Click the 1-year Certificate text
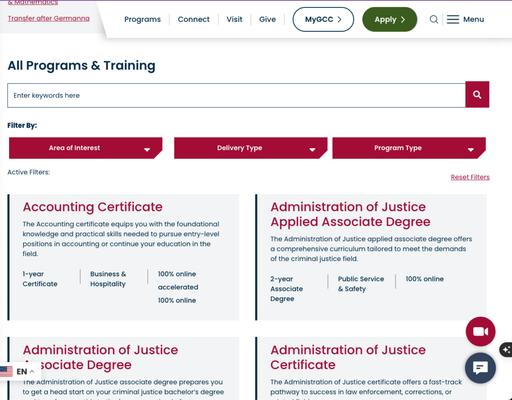The width and height of the screenshot is (512, 400). (40, 279)
